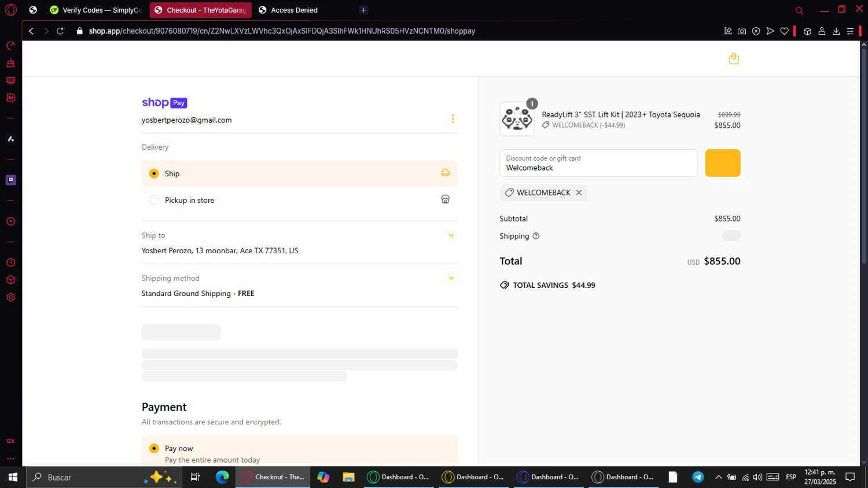Image resolution: width=868 pixels, height=488 pixels.
Task: Open Telegram from the taskbar
Action: 698,477
